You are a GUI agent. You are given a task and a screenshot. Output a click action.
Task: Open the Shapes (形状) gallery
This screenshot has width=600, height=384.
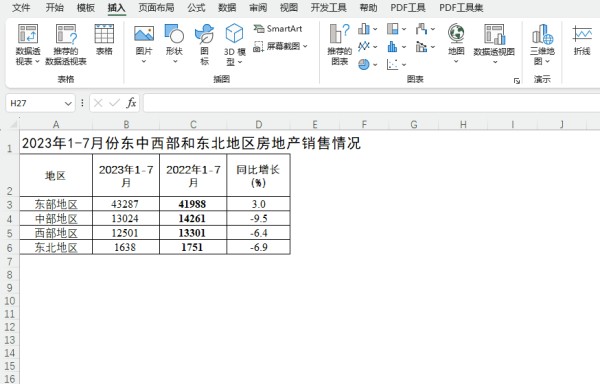174,44
